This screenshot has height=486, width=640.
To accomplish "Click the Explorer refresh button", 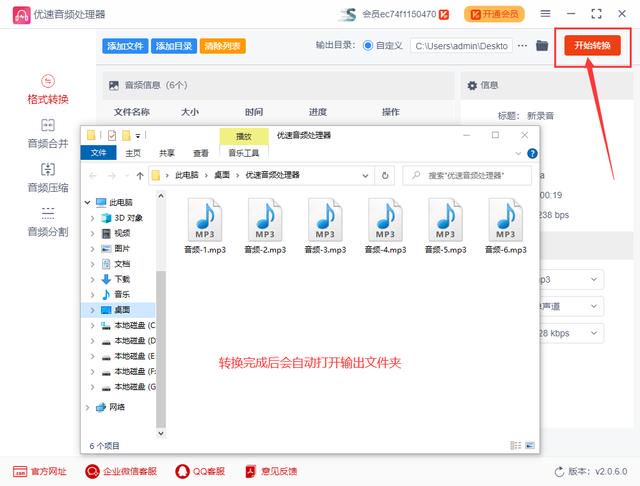I will point(385,176).
